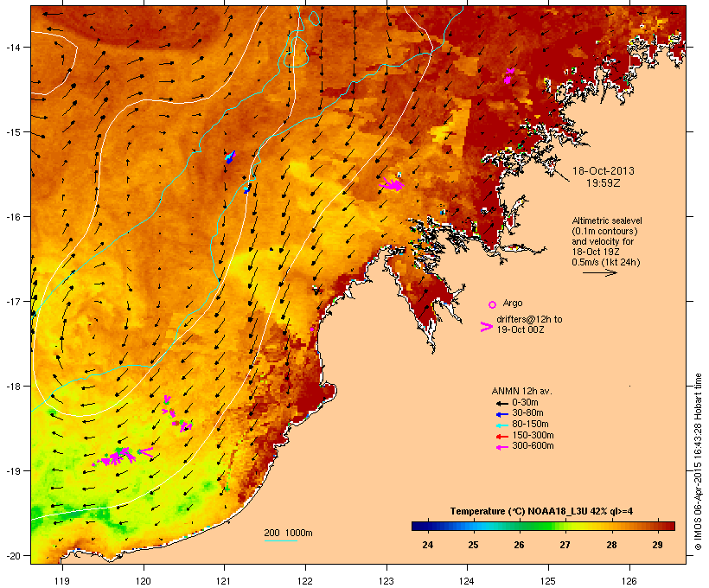This screenshot has width=709, height=588.
Task: Click the magenta 300-600m legend arrow
Action: coord(501,447)
